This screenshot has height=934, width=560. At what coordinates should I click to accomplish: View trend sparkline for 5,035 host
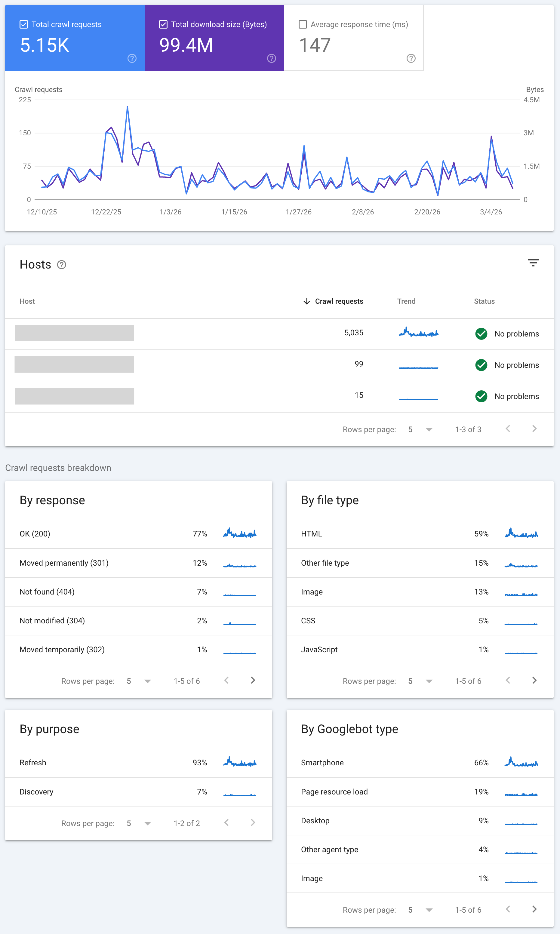[418, 332]
